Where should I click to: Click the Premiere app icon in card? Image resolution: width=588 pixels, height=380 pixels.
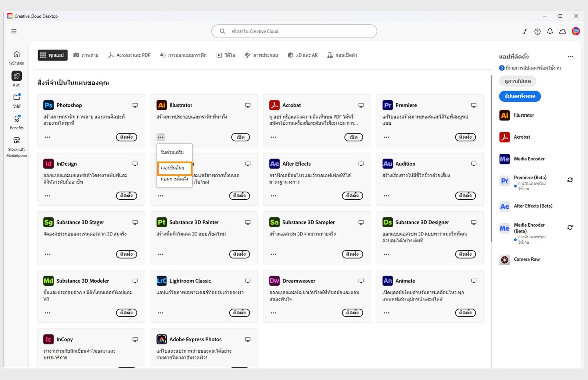[387, 105]
